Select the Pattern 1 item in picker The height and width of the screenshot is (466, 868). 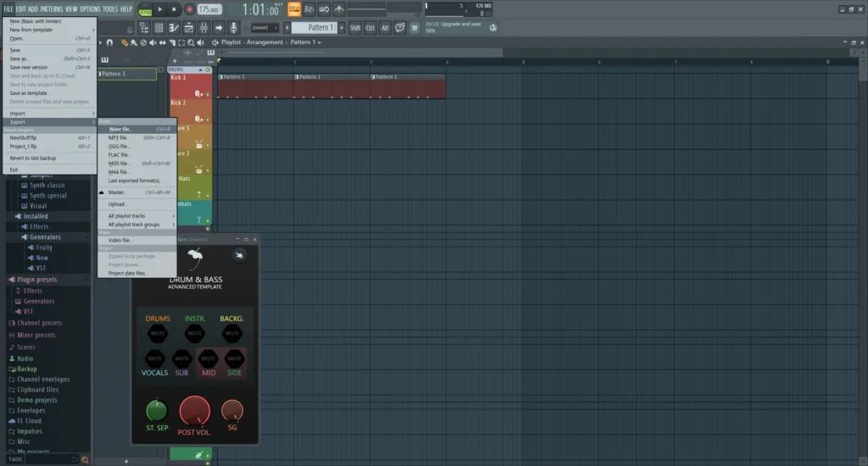(127, 74)
